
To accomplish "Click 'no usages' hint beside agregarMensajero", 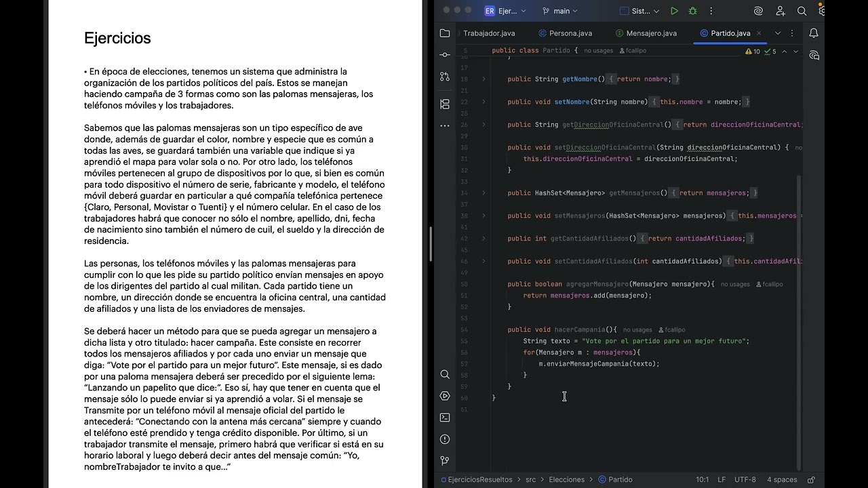I will point(735,284).
